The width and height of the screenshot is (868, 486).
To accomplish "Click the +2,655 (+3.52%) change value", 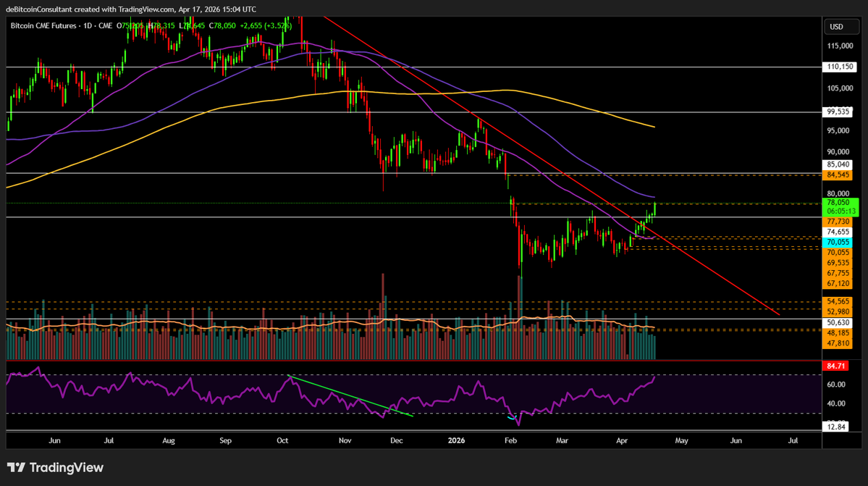I will (266, 25).
